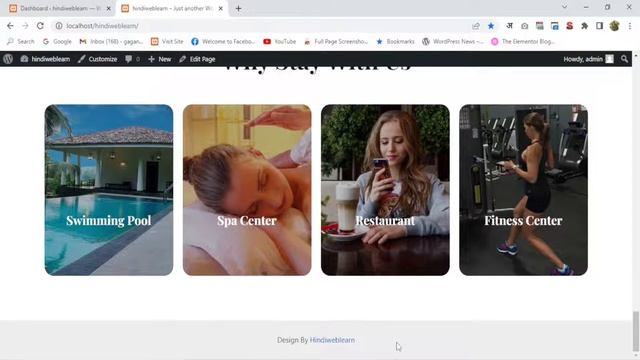The width and height of the screenshot is (640, 360).
Task: Toggle the browser side panel icon
Action: [599, 26]
